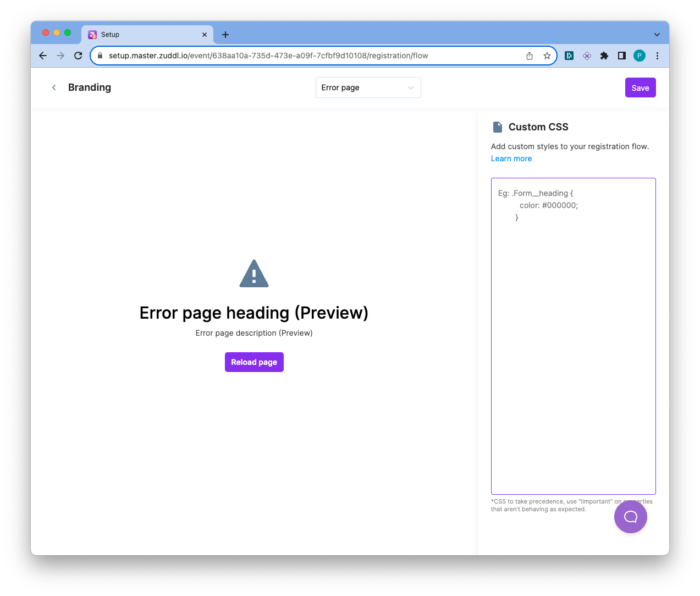Click the lock icon in the address bar
The image size is (700, 596).
pyautogui.click(x=100, y=56)
